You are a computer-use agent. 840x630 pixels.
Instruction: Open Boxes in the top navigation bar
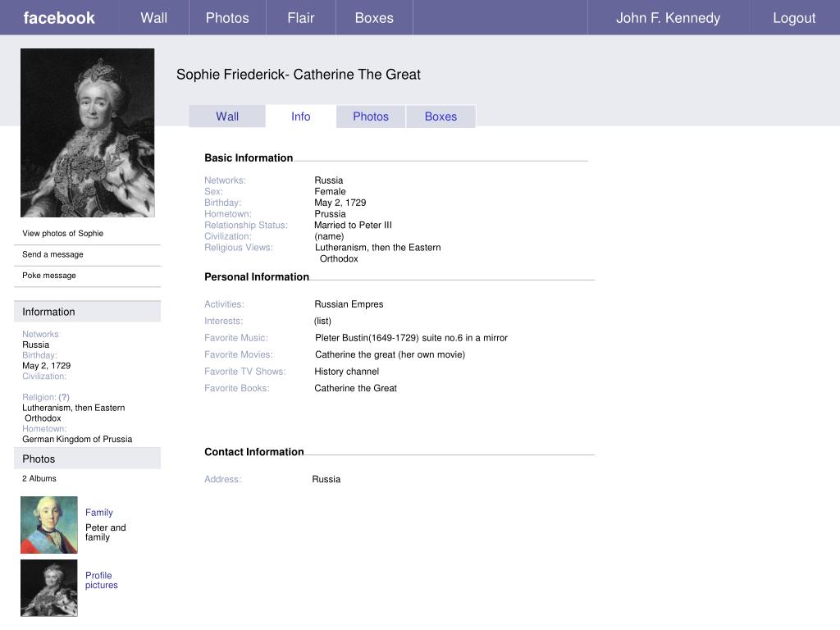pos(374,18)
